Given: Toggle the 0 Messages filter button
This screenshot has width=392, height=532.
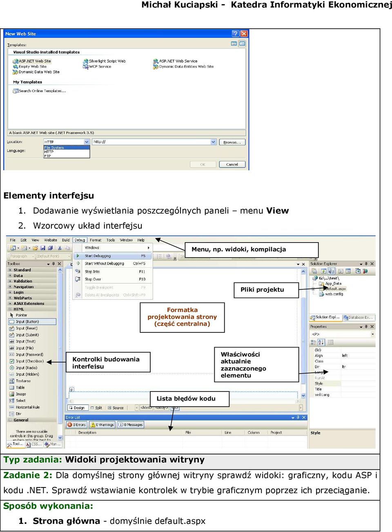Looking at the screenshot, I should point(131,425).
